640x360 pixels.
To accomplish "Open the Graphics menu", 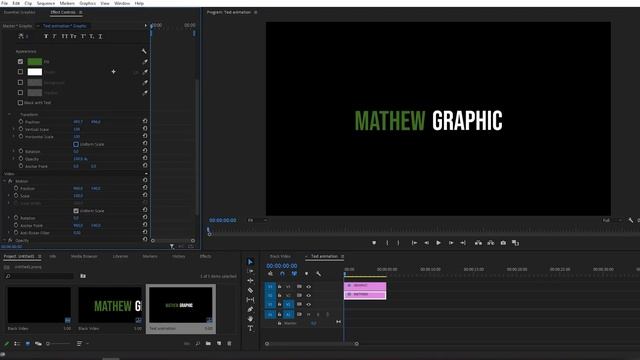I will (x=87, y=3).
